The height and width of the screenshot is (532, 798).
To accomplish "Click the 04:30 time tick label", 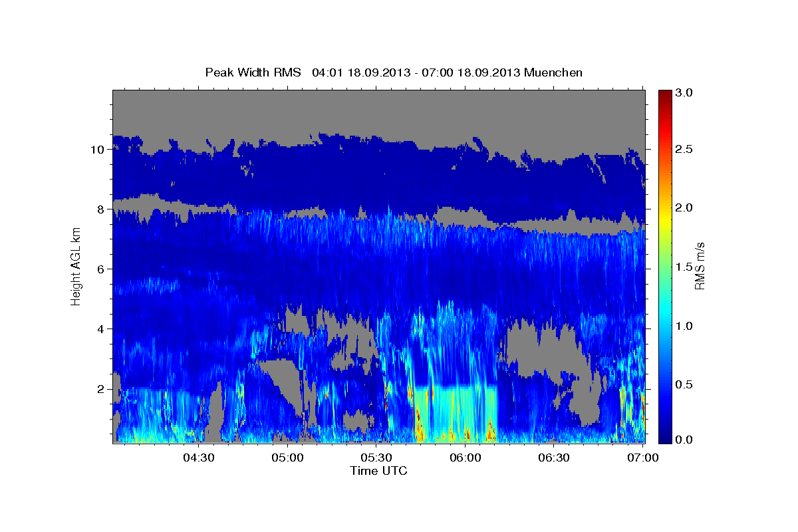I will pyautogui.click(x=199, y=458).
